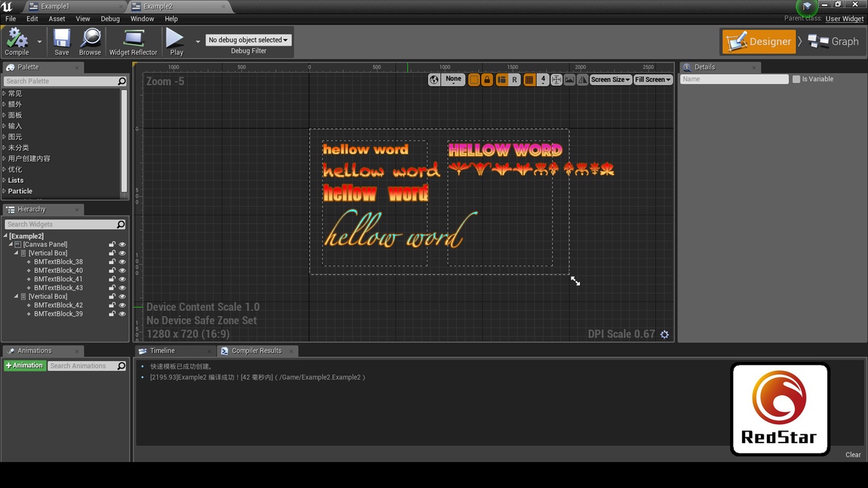Hide BMTextBlock_42 via eye icon
The height and width of the screenshot is (488, 868).
click(x=123, y=305)
